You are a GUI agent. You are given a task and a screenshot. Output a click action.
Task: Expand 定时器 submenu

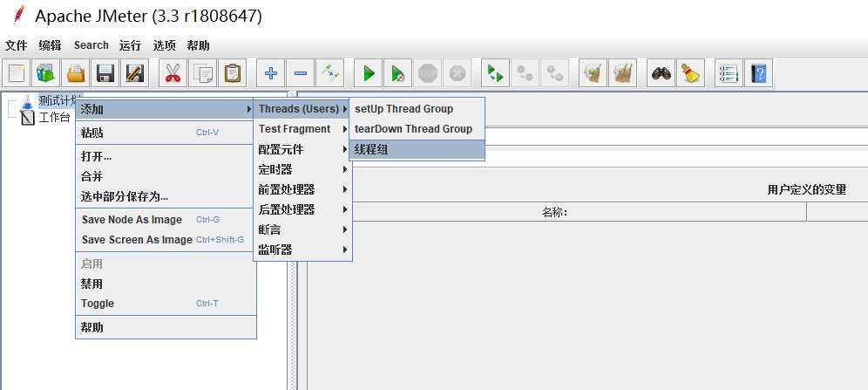pyautogui.click(x=302, y=169)
